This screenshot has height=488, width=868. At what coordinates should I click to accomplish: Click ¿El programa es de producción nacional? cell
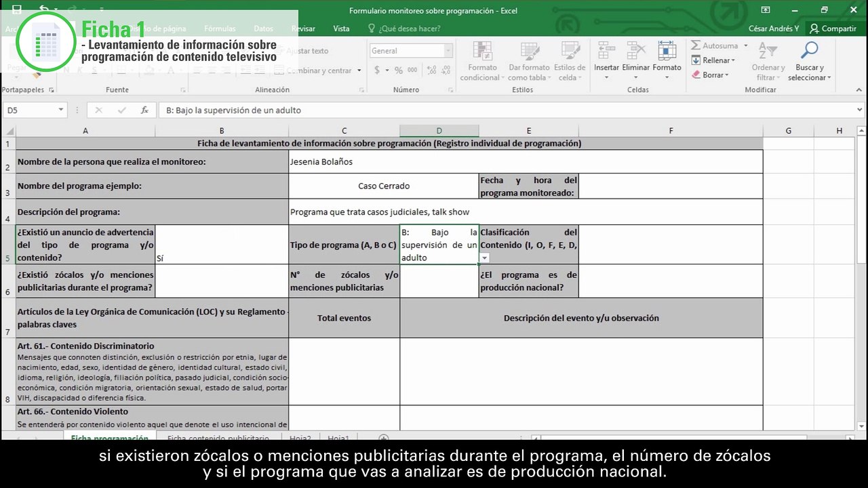529,281
